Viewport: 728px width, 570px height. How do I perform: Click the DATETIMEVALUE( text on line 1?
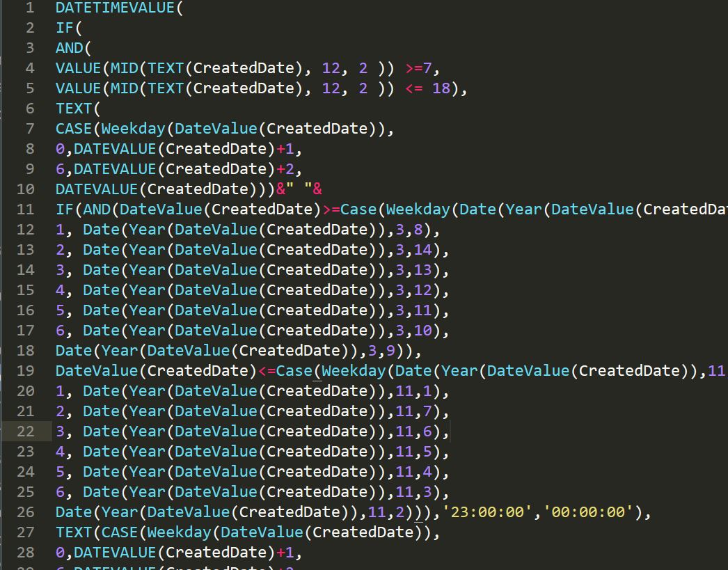119,8
